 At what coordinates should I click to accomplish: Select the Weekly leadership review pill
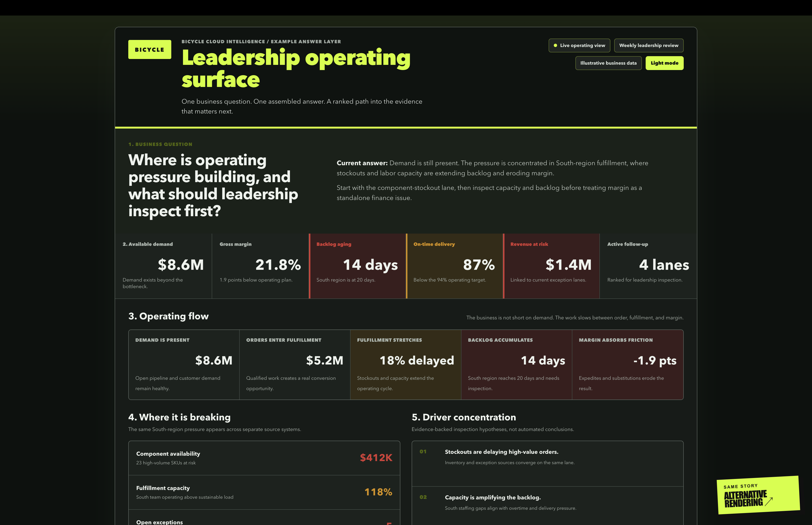pos(648,45)
